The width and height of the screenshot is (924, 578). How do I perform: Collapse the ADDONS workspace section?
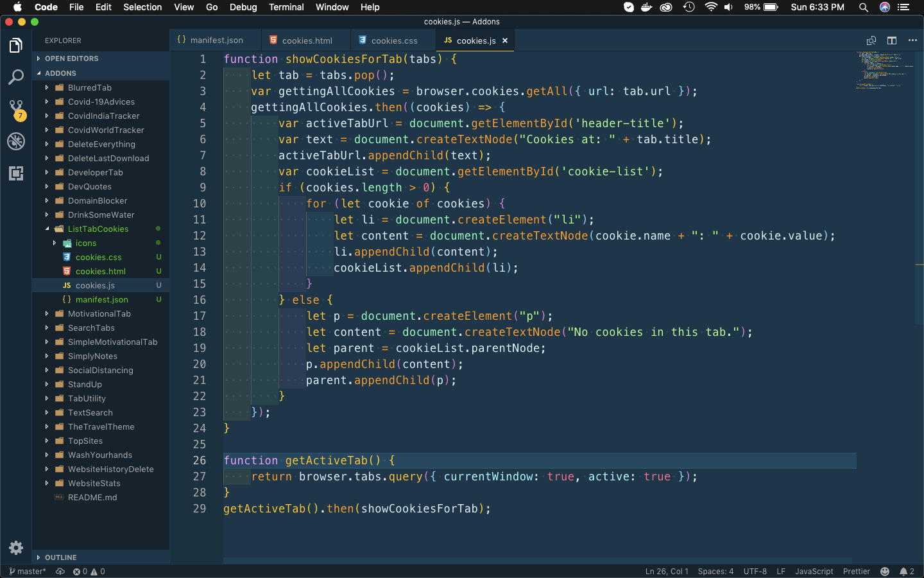[101, 73]
